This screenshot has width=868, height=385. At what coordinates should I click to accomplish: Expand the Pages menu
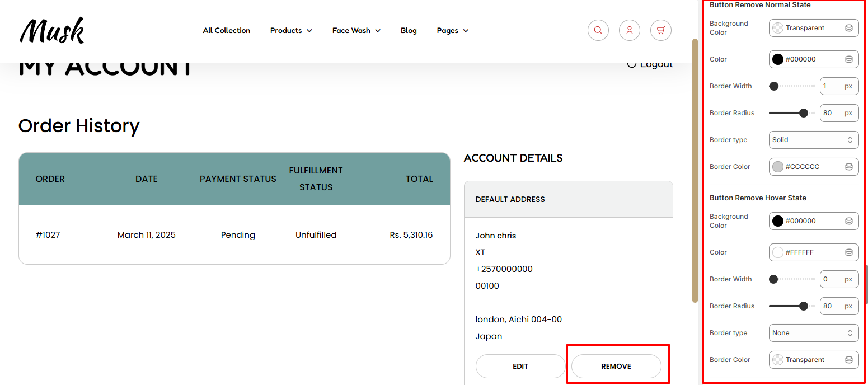453,30
